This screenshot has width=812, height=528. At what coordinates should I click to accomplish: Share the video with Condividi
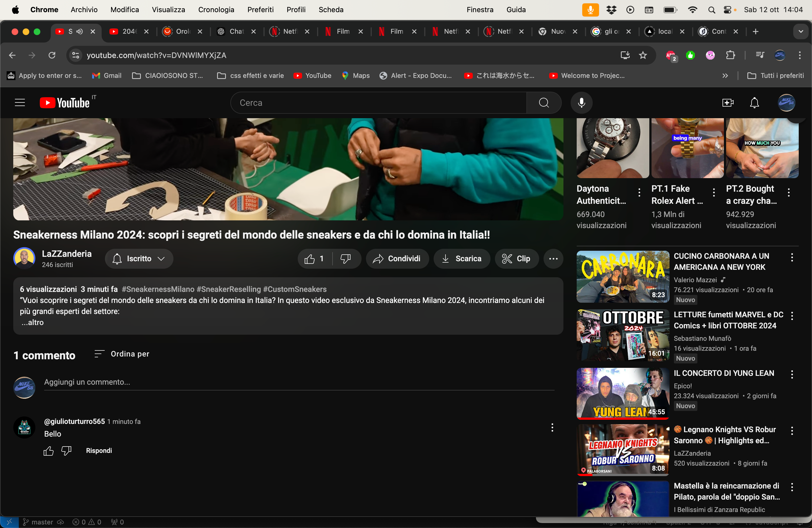pyautogui.click(x=397, y=259)
